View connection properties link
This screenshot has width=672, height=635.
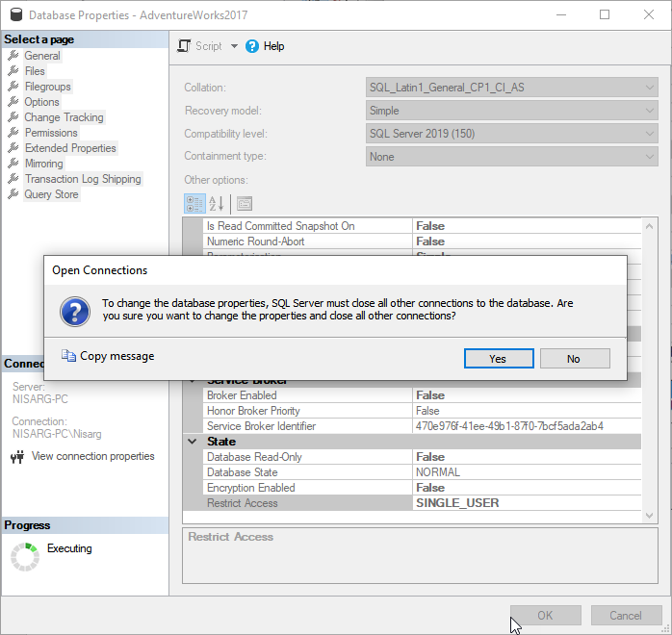pyautogui.click(x=93, y=456)
